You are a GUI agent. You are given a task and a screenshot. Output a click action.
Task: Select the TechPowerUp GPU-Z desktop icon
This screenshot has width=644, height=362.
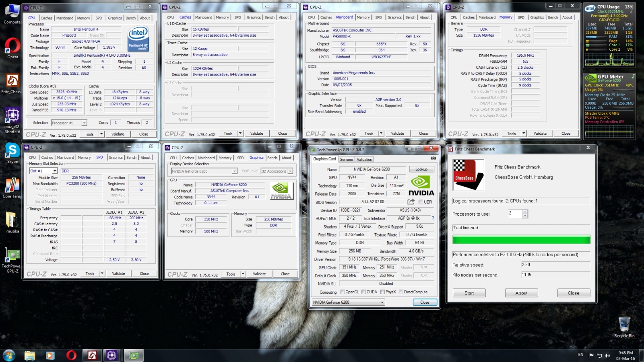tap(12, 260)
